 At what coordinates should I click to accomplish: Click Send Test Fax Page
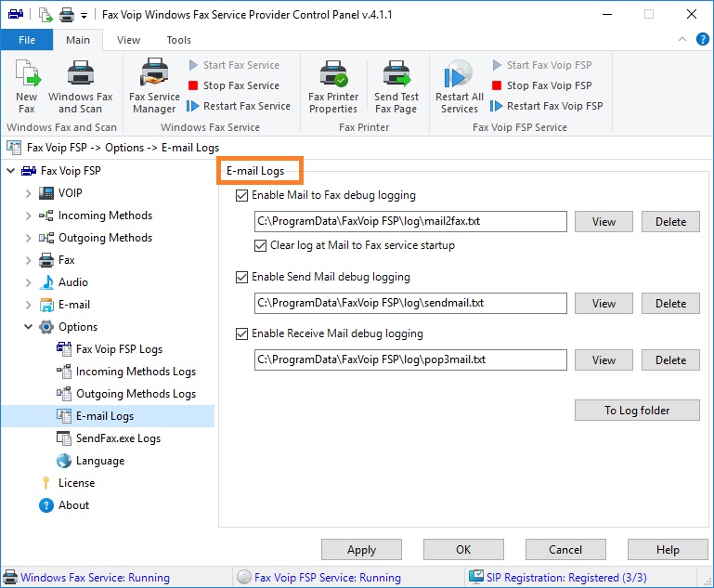[x=396, y=86]
